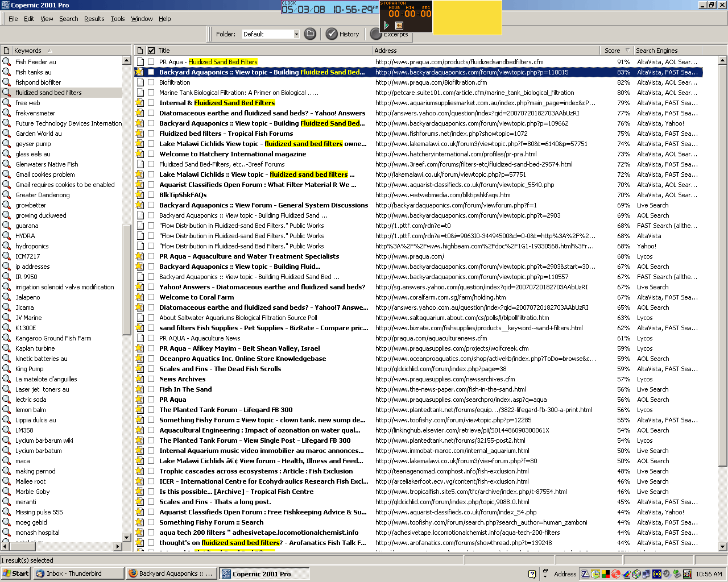This screenshot has width=728, height=582.
Task: Click the ZoneAlarm tray icon
Action: (x=585, y=574)
